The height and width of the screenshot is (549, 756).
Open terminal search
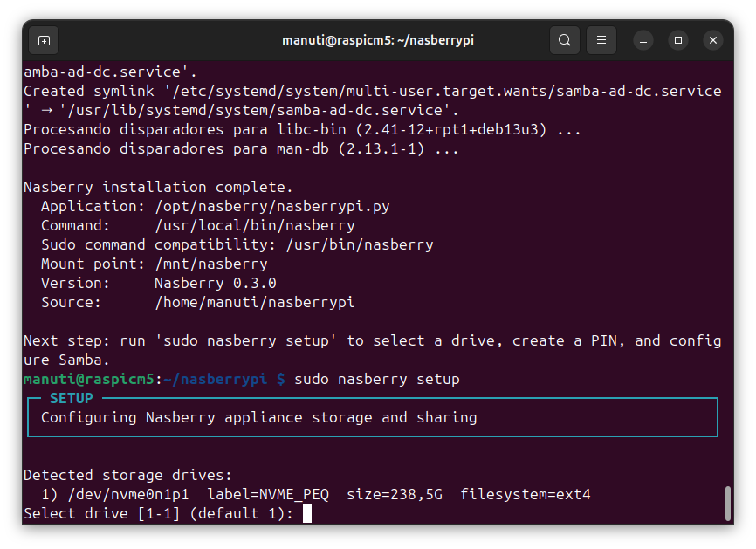[565, 40]
